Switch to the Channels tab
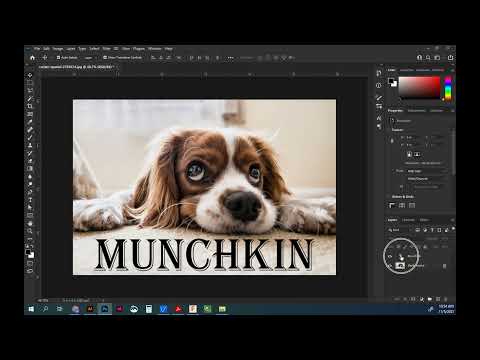Image resolution: width=480 pixels, height=360 pixels. [408, 220]
